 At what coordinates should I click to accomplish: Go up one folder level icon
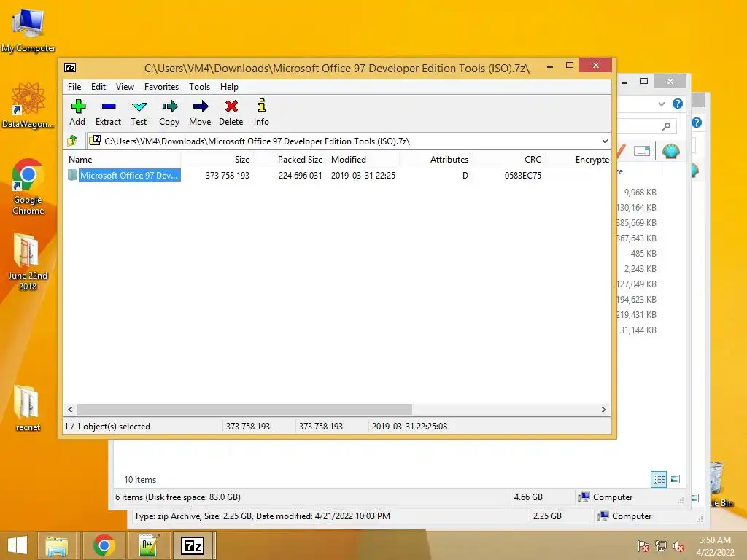point(72,141)
